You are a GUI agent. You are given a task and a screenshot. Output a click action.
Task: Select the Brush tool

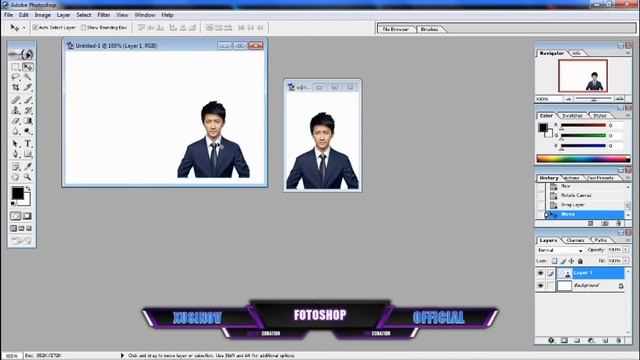click(27, 100)
